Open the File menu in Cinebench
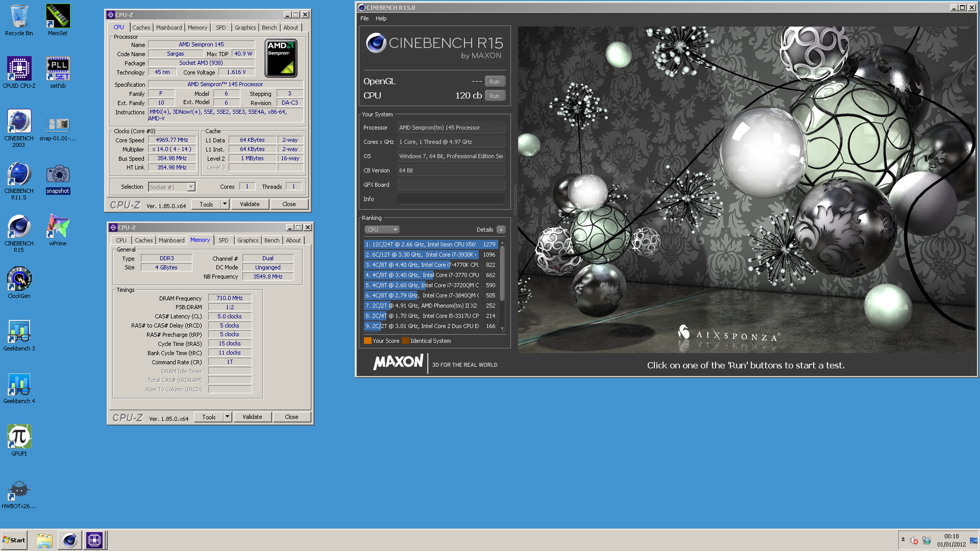 point(364,18)
